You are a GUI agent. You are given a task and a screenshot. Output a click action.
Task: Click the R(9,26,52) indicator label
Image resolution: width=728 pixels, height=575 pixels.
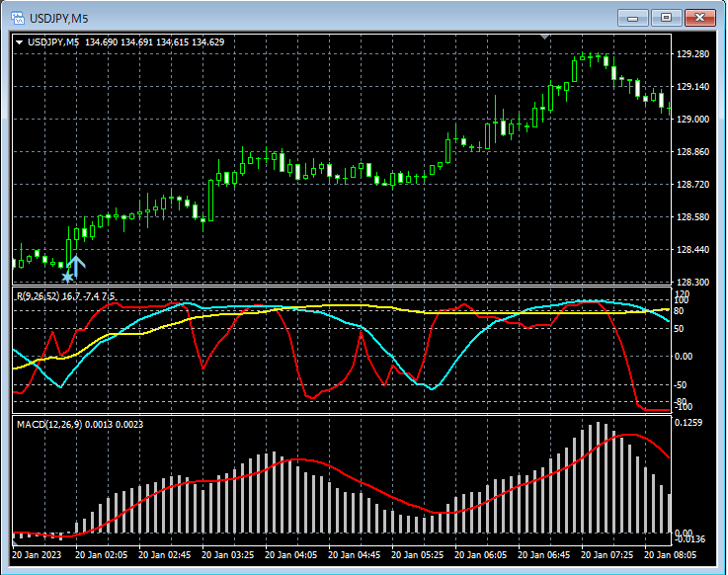39,295
